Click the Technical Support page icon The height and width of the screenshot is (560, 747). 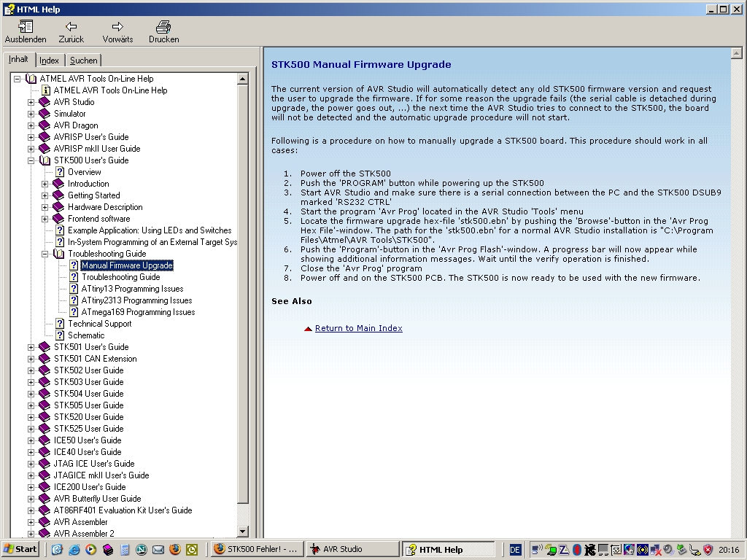pyautogui.click(x=60, y=324)
